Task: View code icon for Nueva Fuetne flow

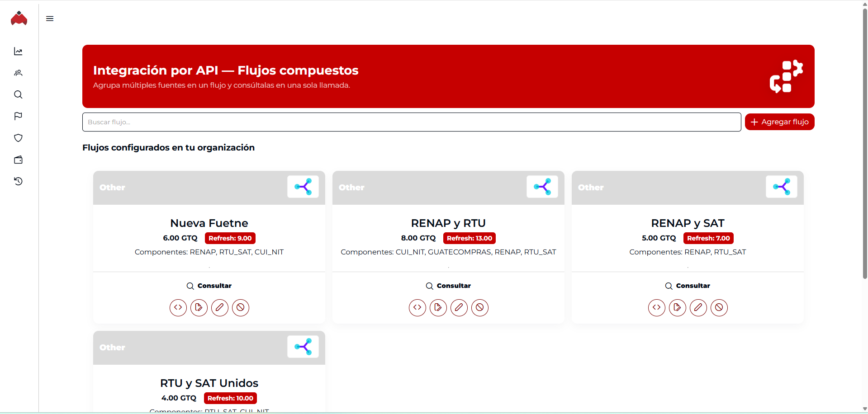Action: pos(178,308)
